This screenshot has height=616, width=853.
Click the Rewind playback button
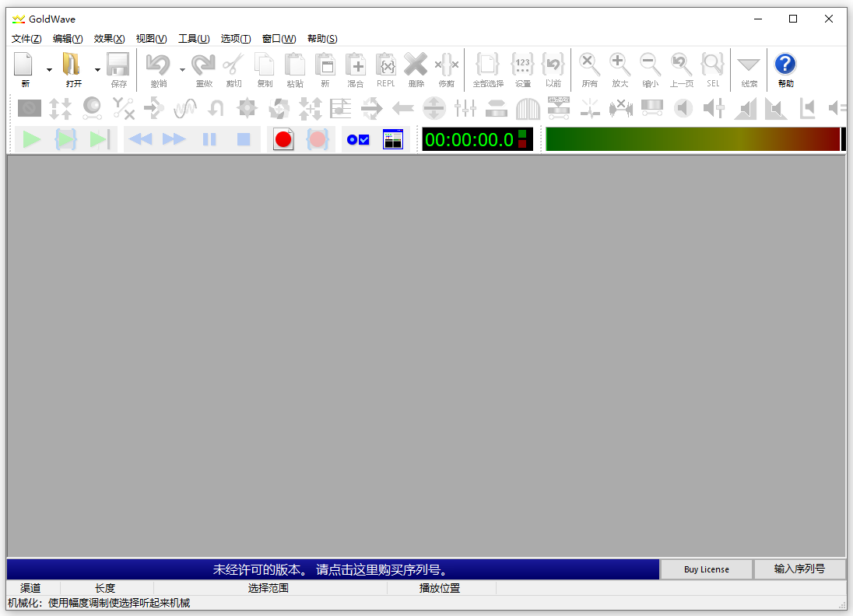tap(140, 140)
